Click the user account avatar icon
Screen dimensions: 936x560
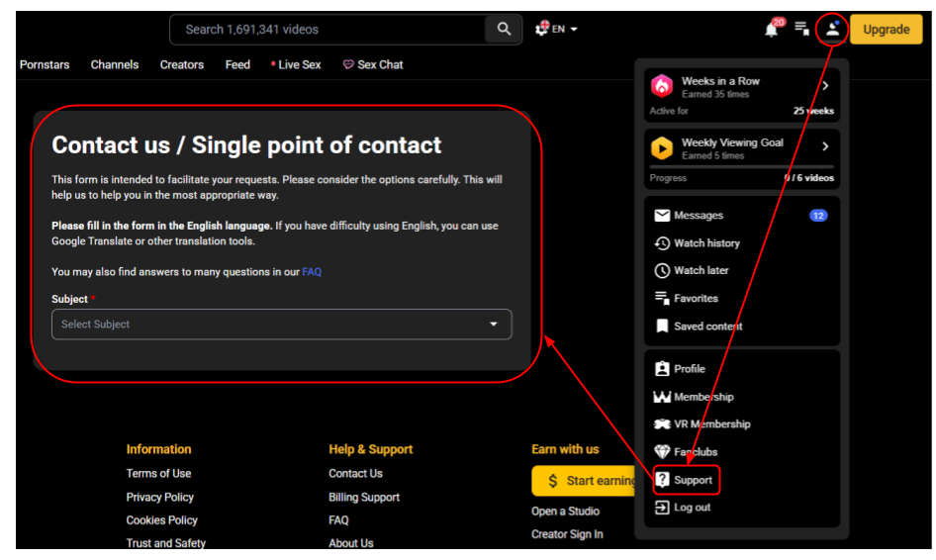point(832,30)
